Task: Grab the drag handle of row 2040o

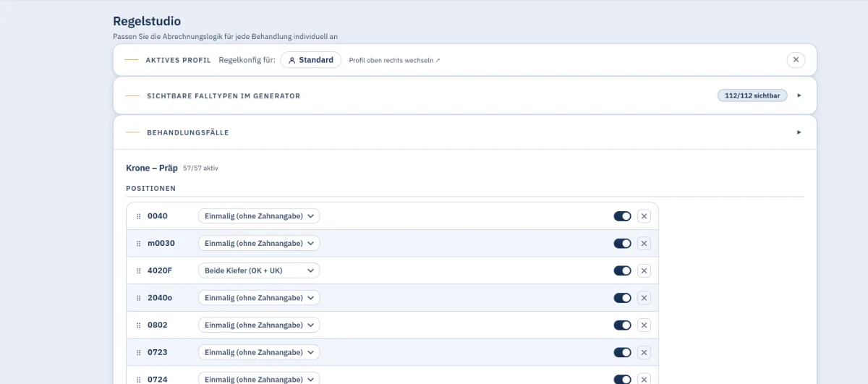Action: [139, 298]
